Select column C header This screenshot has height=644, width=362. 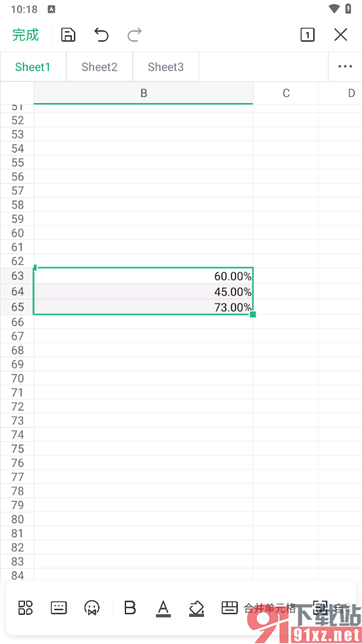pyautogui.click(x=286, y=94)
